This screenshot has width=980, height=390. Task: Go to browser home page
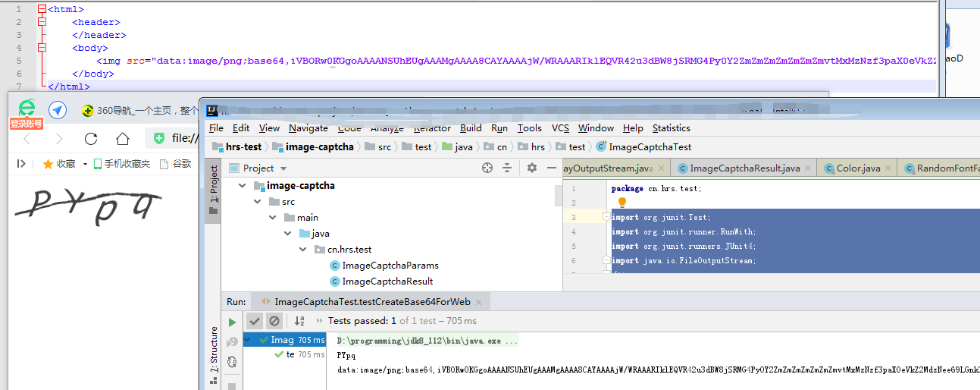pyautogui.click(x=123, y=138)
